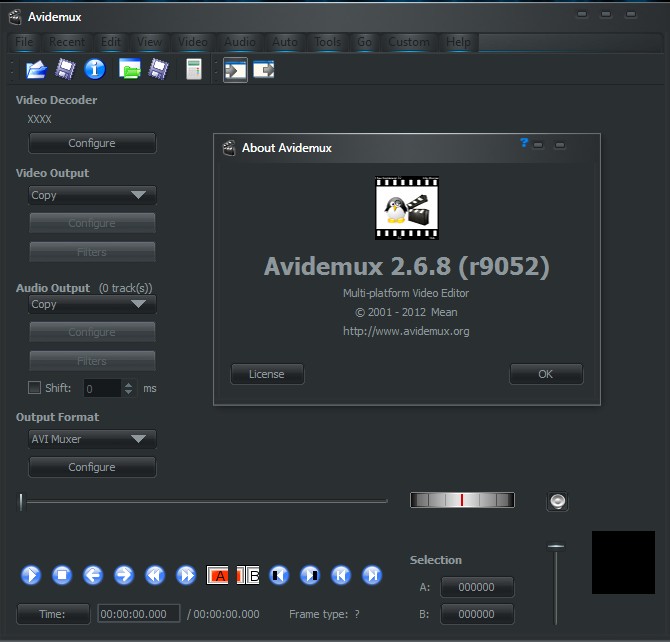This screenshot has width=670, height=642.
Task: Click Configure under Output Format
Action: [x=92, y=467]
